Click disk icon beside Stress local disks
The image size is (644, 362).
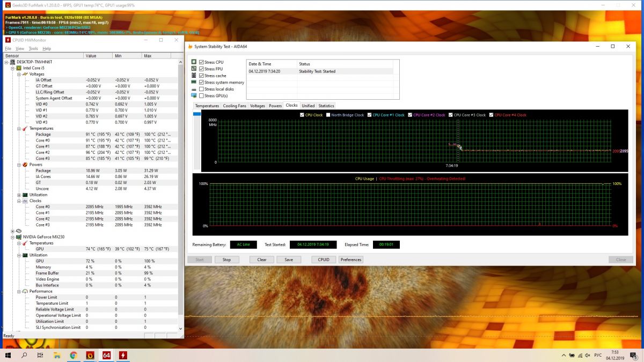tap(194, 89)
